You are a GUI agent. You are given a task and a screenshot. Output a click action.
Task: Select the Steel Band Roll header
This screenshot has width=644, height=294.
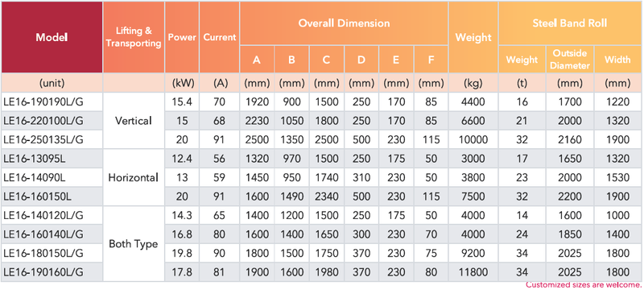point(570,23)
